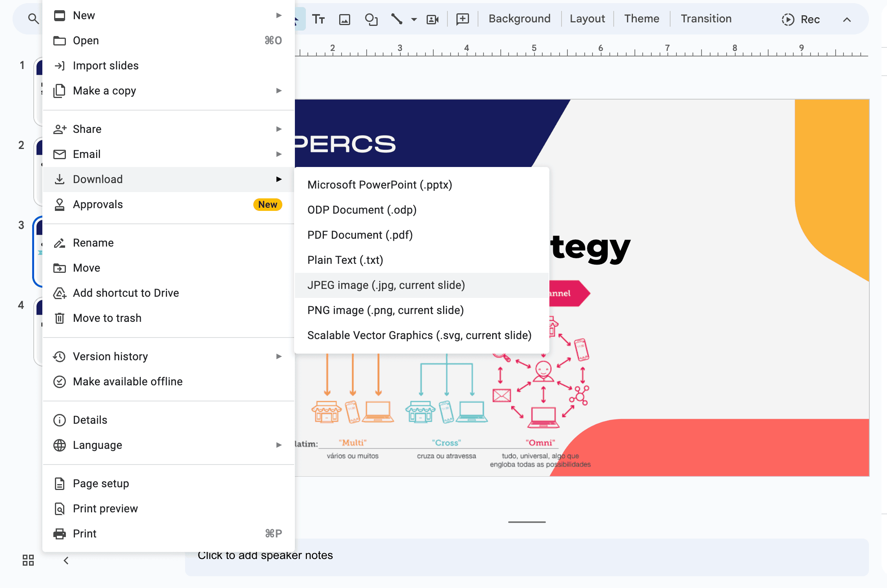This screenshot has height=588, width=887.
Task: Select slide 1 thumbnail in filmstrip
Action: [x=38, y=92]
